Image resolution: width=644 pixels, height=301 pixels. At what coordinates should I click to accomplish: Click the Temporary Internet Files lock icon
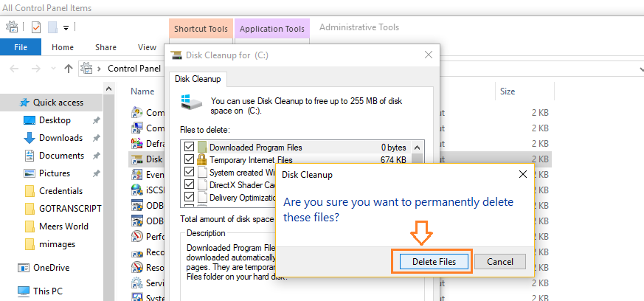pos(201,159)
